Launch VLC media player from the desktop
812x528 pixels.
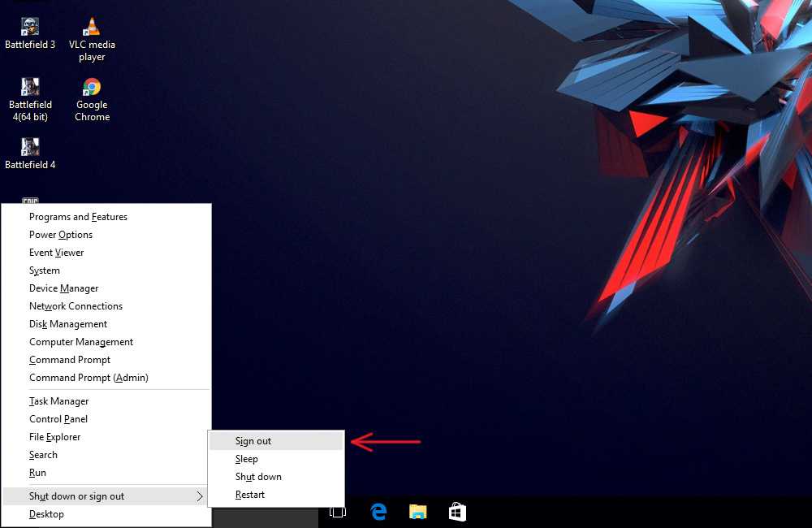point(92,39)
